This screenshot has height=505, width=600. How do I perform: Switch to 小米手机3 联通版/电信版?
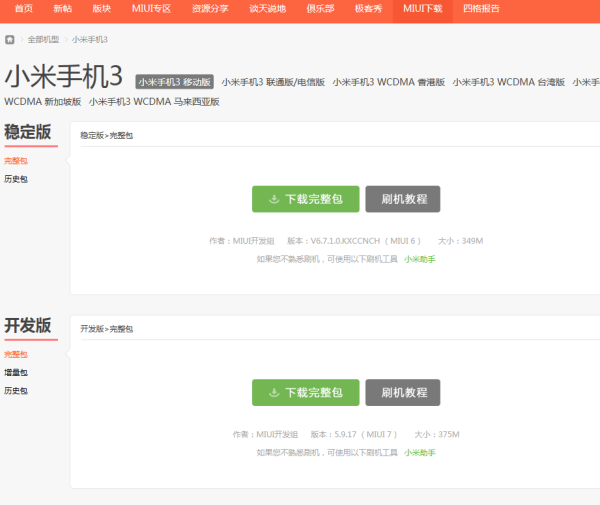point(273,82)
